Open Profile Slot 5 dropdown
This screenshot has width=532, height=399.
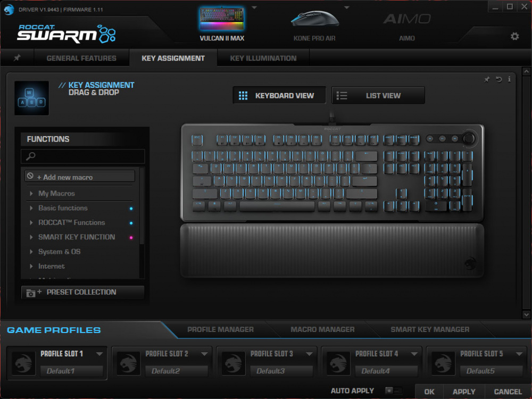tap(519, 354)
